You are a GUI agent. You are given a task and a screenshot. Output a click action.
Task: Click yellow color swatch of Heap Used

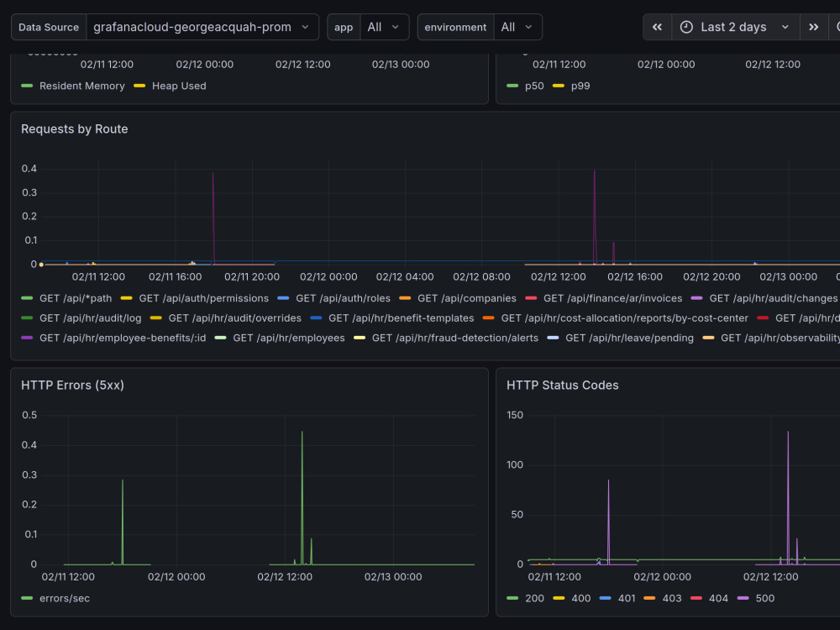[139, 86]
